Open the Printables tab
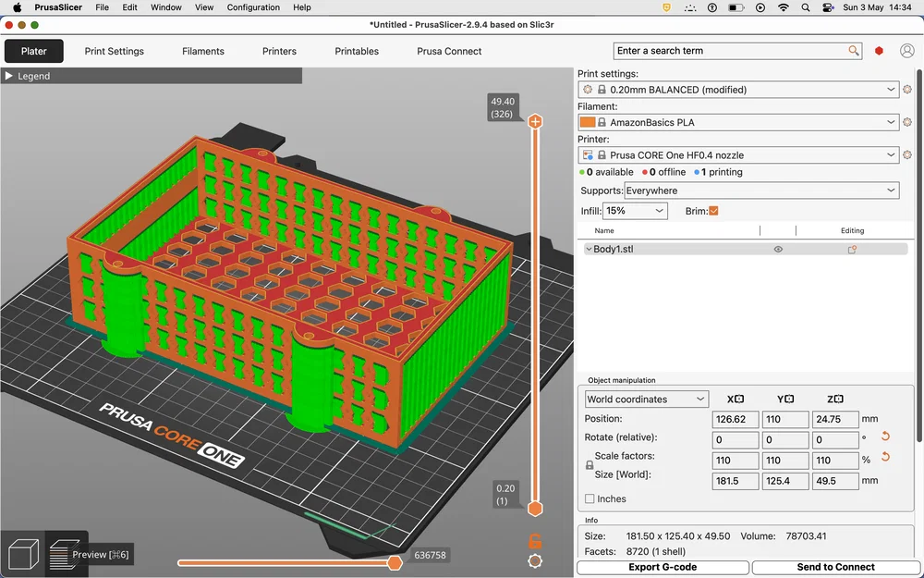Screen dimensions: 924x578 click(357, 51)
